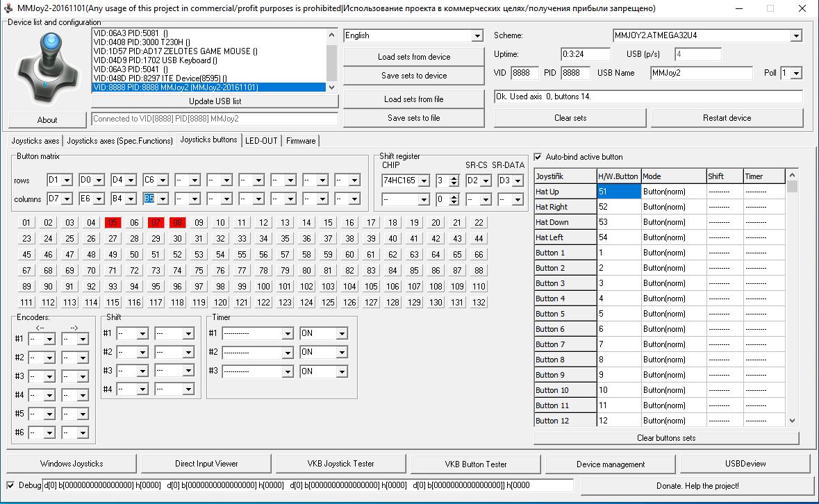
Task: Open the English language dropdown
Action: (x=477, y=35)
